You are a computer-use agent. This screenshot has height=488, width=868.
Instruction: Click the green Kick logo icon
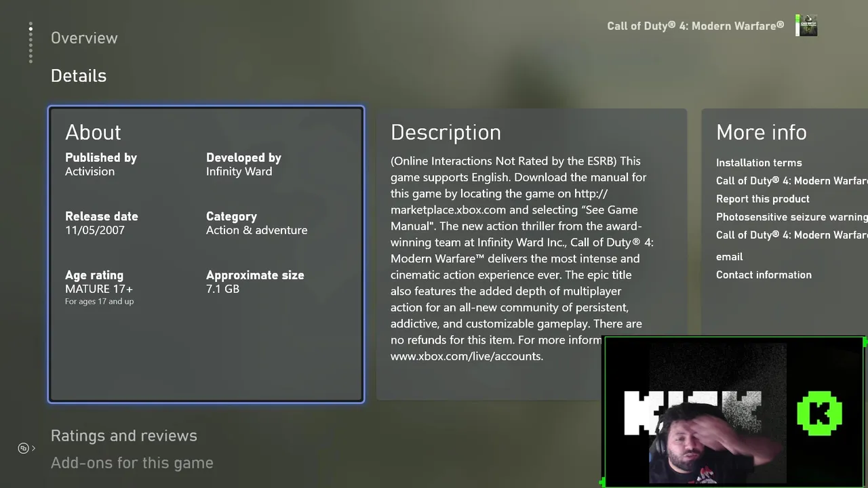click(x=819, y=413)
